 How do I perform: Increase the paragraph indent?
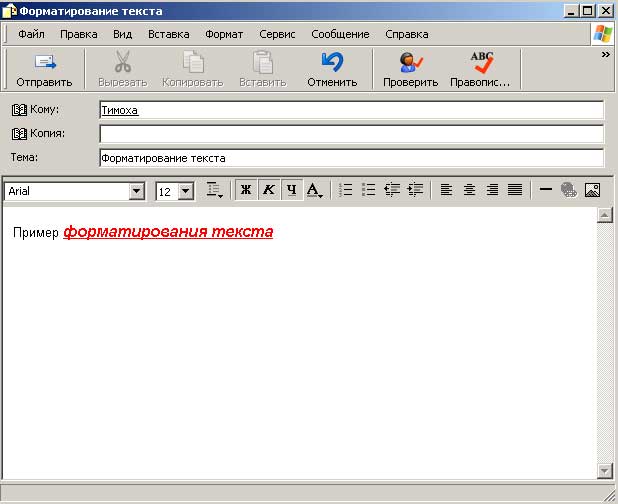[415, 190]
